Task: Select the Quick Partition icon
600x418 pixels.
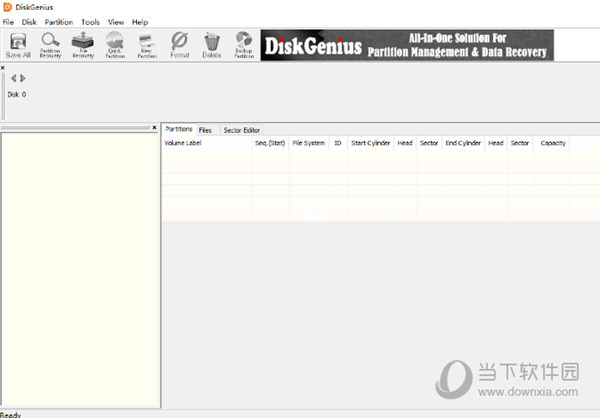Action: point(115,45)
